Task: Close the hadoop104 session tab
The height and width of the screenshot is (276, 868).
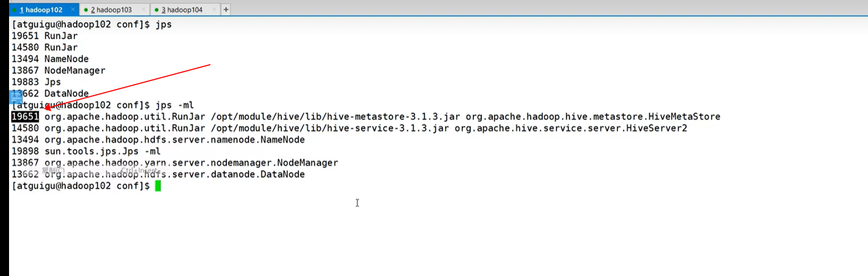Action: 214,10
